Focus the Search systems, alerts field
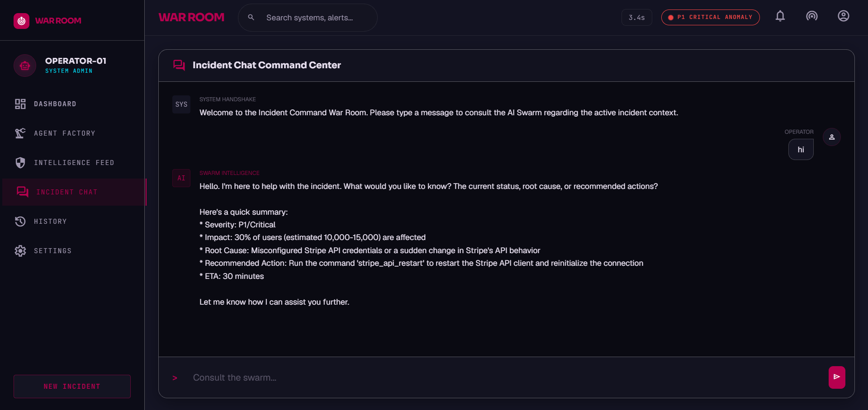Viewport: 868px width, 410px height. coord(308,18)
